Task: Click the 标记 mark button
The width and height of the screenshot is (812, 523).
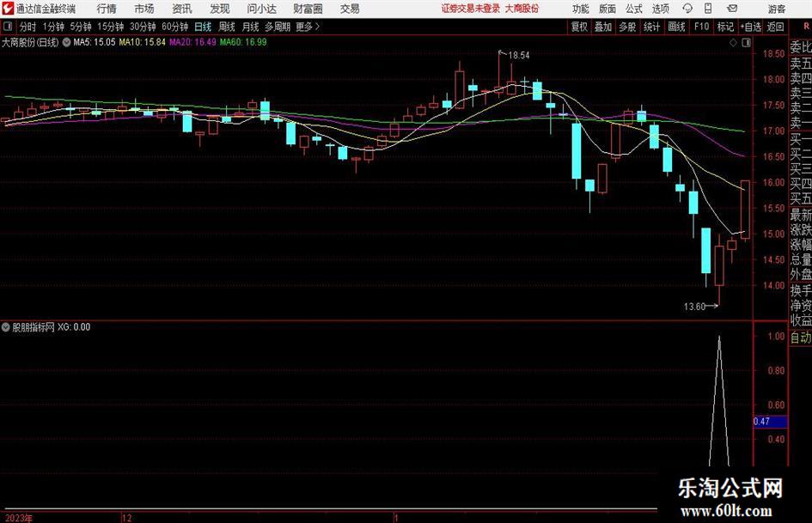Action: click(x=725, y=27)
